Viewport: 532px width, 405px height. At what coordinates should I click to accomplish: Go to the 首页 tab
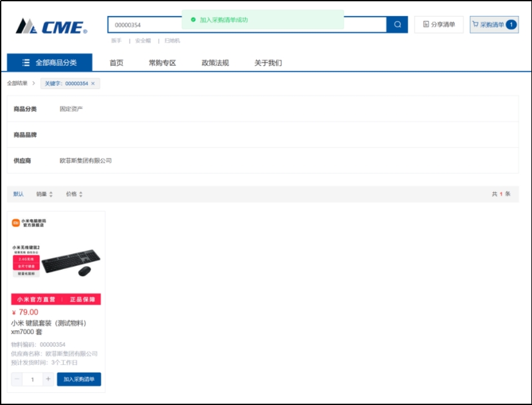116,63
